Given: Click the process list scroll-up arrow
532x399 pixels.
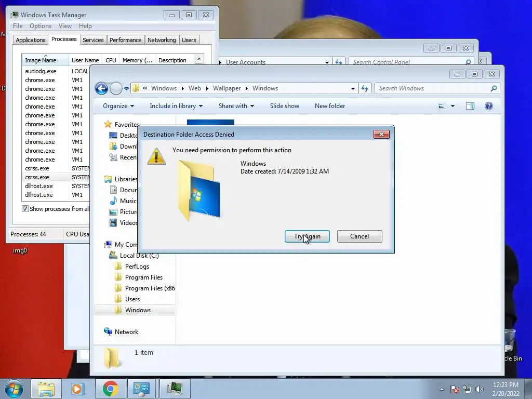Looking at the screenshot, I should [x=199, y=59].
